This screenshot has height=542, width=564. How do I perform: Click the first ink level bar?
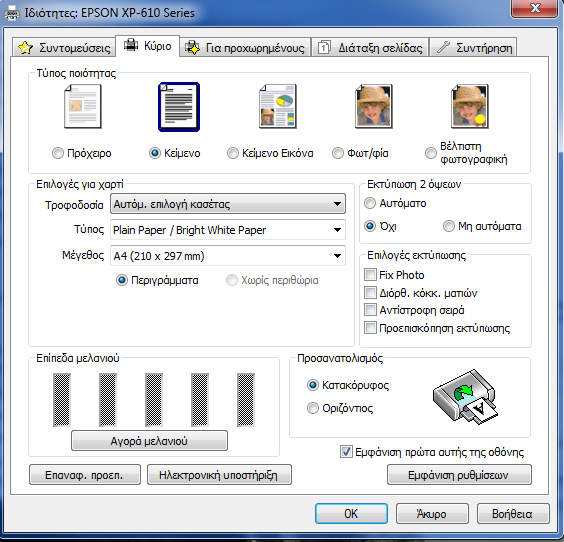click(62, 400)
